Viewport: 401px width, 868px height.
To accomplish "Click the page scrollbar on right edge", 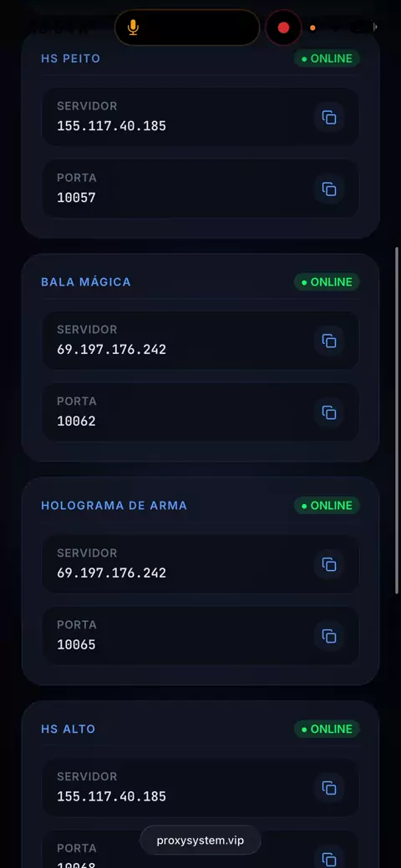I will (397, 421).
